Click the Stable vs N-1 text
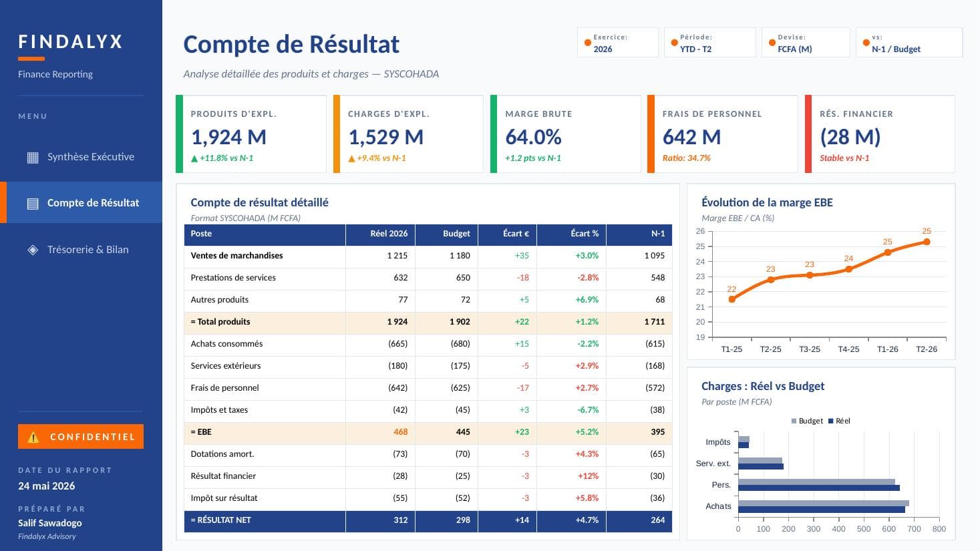Image resolution: width=980 pixels, height=551 pixels. pyautogui.click(x=844, y=158)
